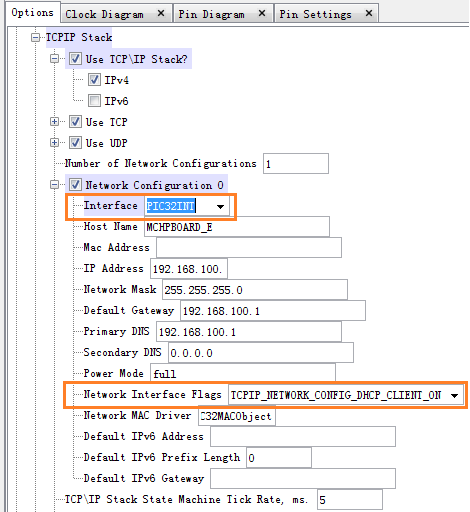
Task: Click the Host Name input field
Action: click(x=237, y=227)
